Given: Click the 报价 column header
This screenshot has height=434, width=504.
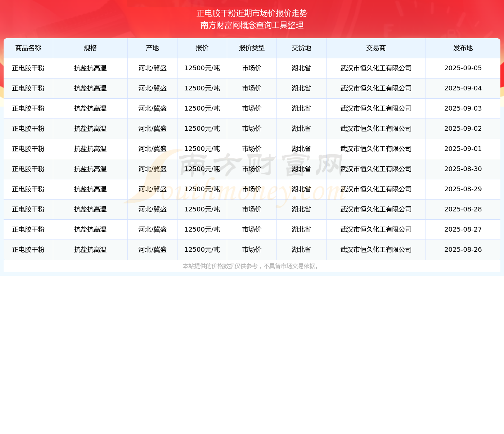Looking at the screenshot, I should point(202,48).
